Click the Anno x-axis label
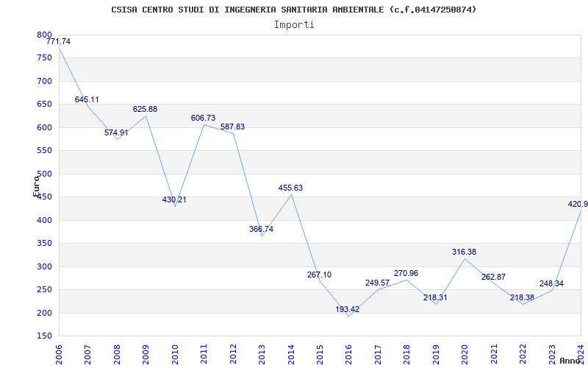 tap(570, 361)
